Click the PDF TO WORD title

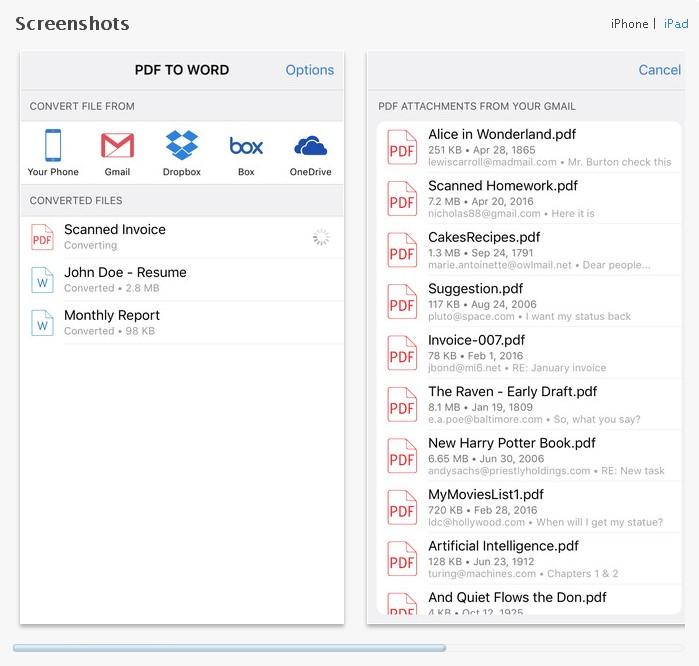click(182, 70)
